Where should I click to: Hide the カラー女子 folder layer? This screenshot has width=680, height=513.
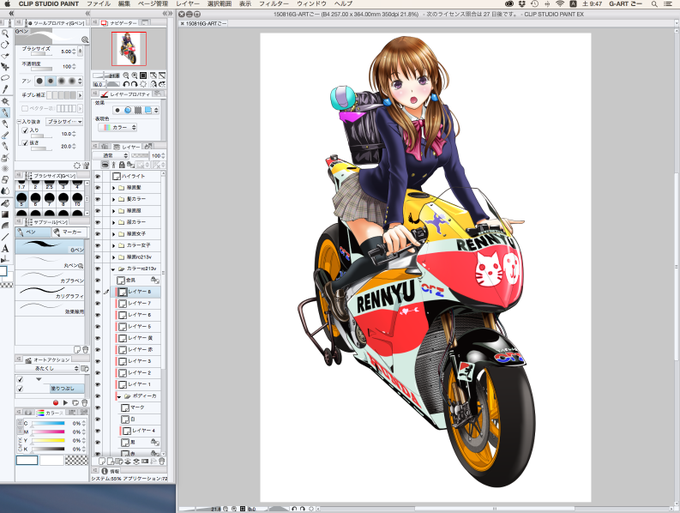pyautogui.click(x=98, y=245)
